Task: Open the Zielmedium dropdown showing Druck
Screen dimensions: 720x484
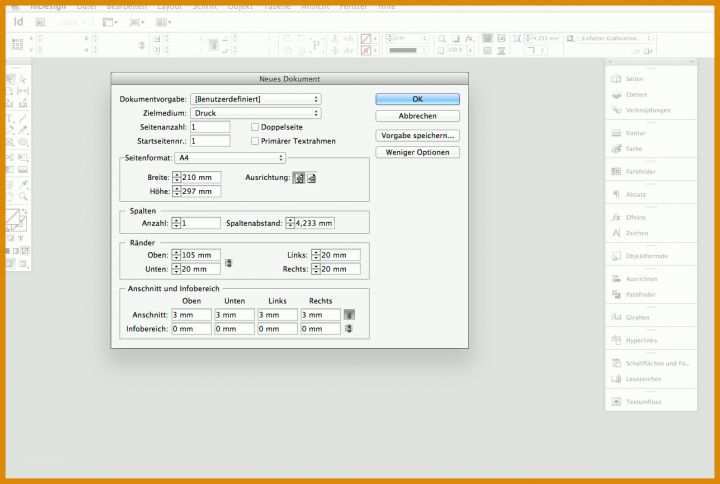Action: pyautogui.click(x=256, y=113)
